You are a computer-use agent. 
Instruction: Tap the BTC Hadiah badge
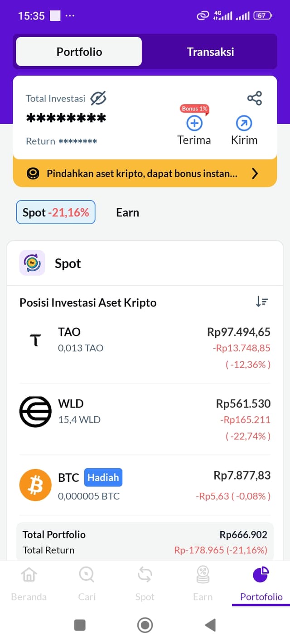(x=103, y=477)
